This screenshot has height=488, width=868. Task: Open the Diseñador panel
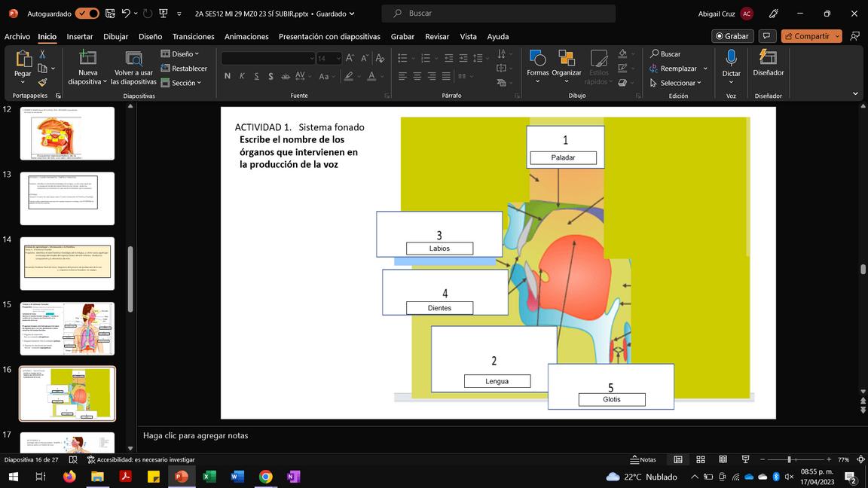pos(768,59)
